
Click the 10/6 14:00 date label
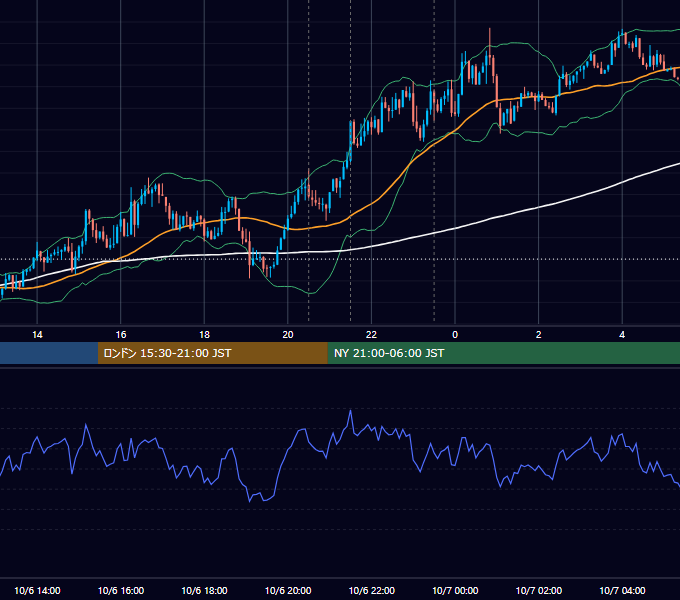(x=37, y=590)
